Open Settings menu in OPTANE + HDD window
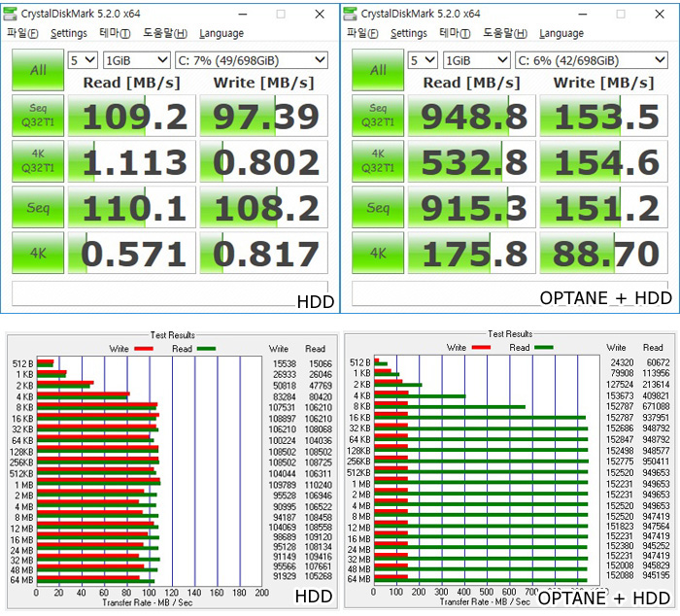Viewport: 680px width, 616px height. (409, 33)
